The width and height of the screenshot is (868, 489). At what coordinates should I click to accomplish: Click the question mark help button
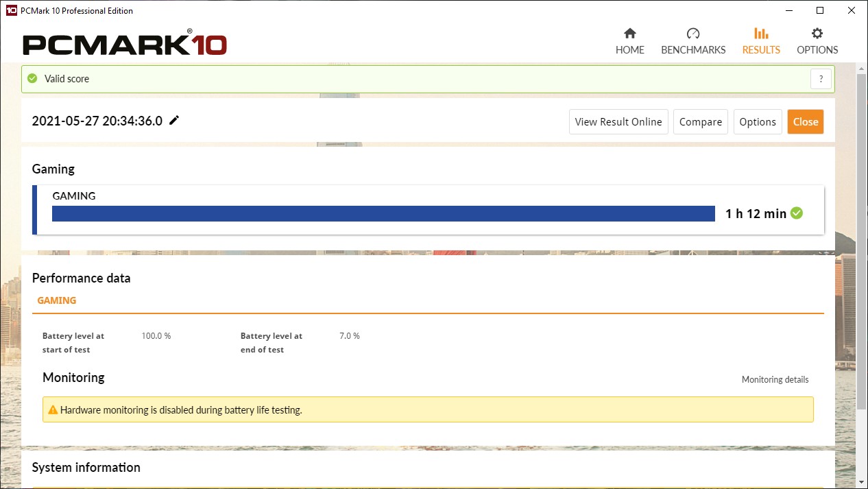click(821, 79)
